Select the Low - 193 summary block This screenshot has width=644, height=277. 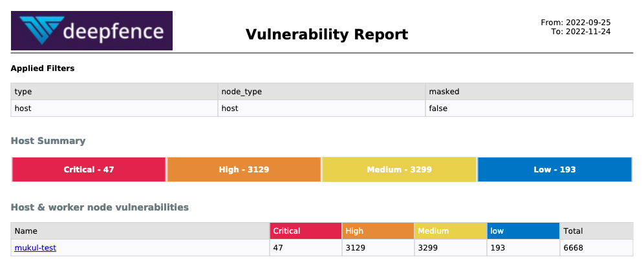555,169
